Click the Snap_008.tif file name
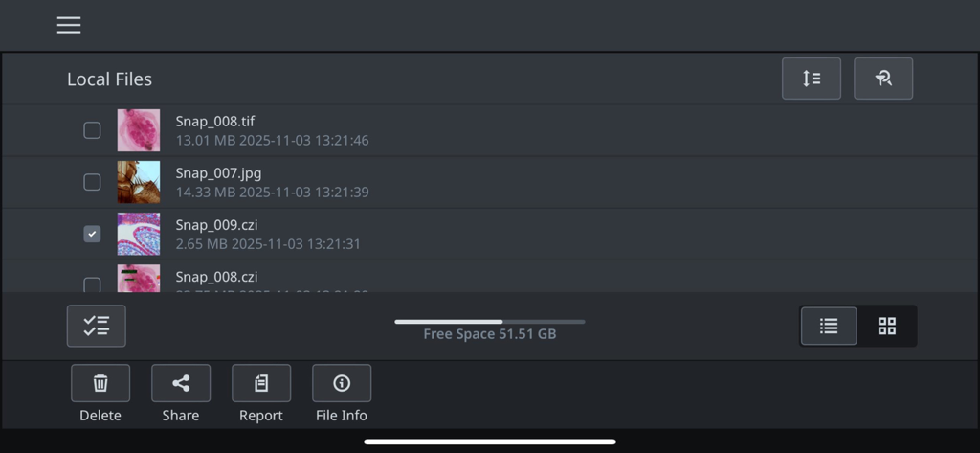 pyautogui.click(x=214, y=121)
